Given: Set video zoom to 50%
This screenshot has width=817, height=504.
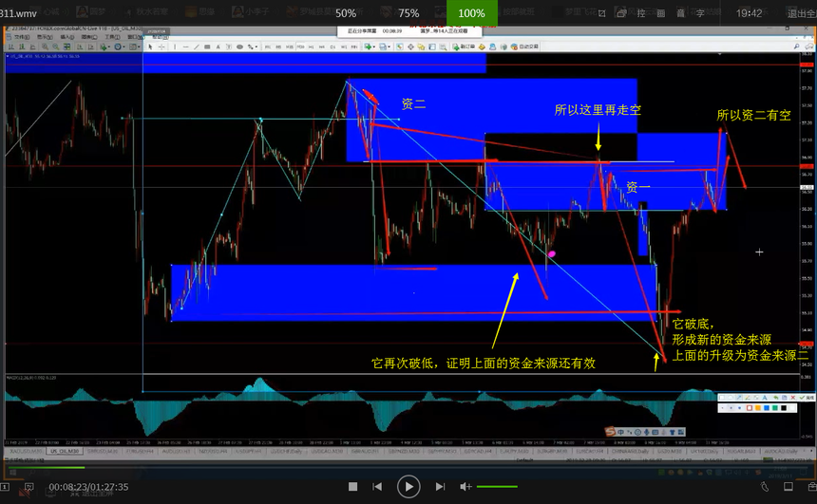Looking at the screenshot, I should click(346, 13).
